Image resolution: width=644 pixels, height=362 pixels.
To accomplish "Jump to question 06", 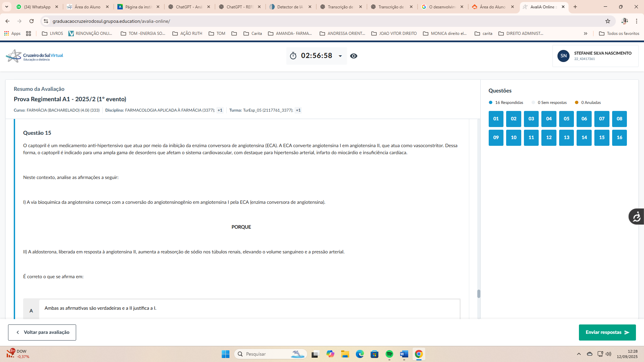I will (x=584, y=119).
